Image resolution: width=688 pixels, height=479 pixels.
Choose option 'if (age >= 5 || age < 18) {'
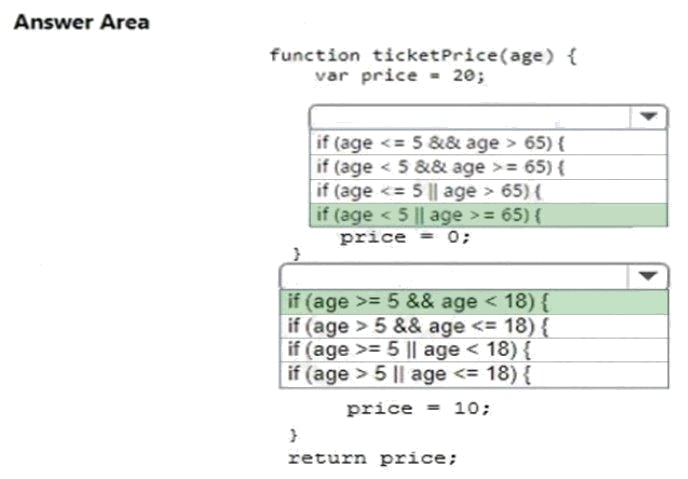410,349
